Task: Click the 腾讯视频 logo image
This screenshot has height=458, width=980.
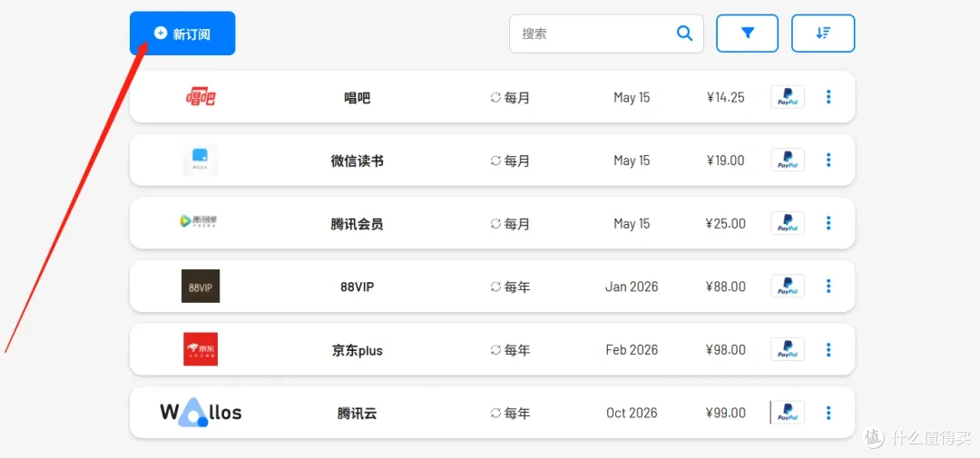Action: coord(199,220)
